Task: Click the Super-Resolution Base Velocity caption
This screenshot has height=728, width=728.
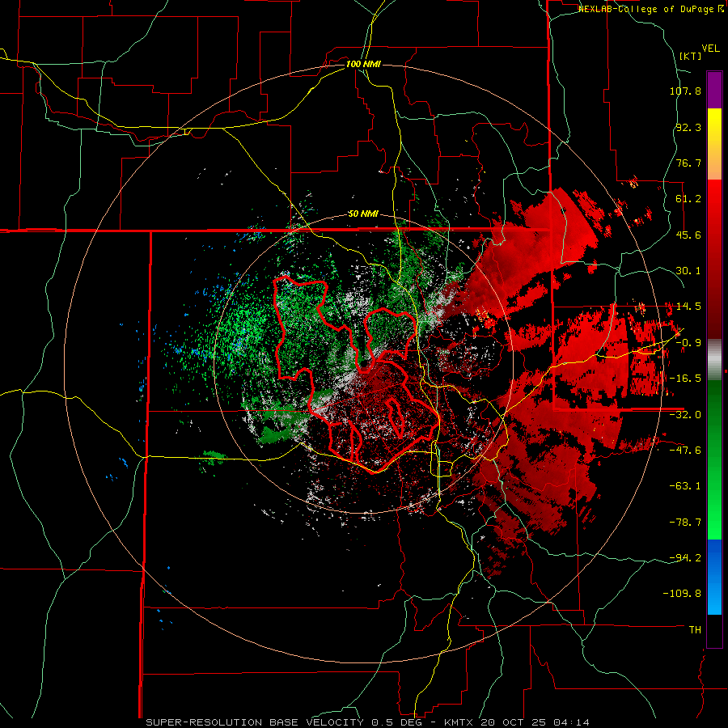Action: click(368, 722)
